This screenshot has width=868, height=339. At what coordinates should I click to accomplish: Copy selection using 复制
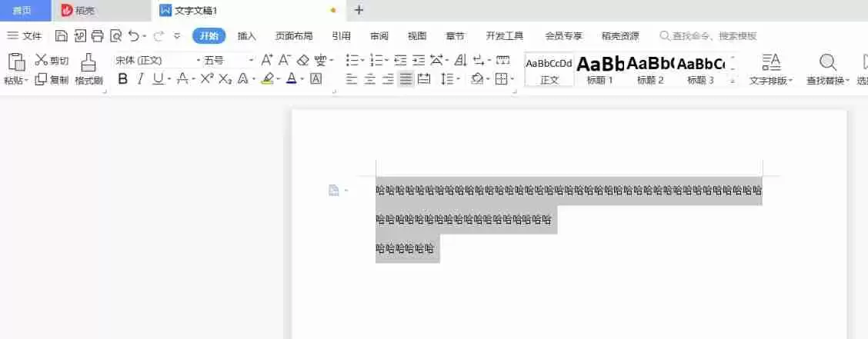52,80
